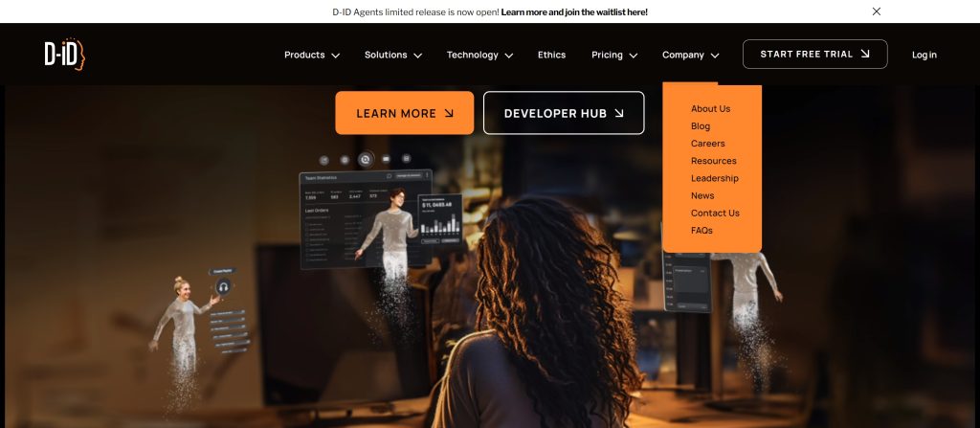Viewport: 980px width, 428px height.
Task: Open the DEVELOPER HUB button
Action: 564,113
